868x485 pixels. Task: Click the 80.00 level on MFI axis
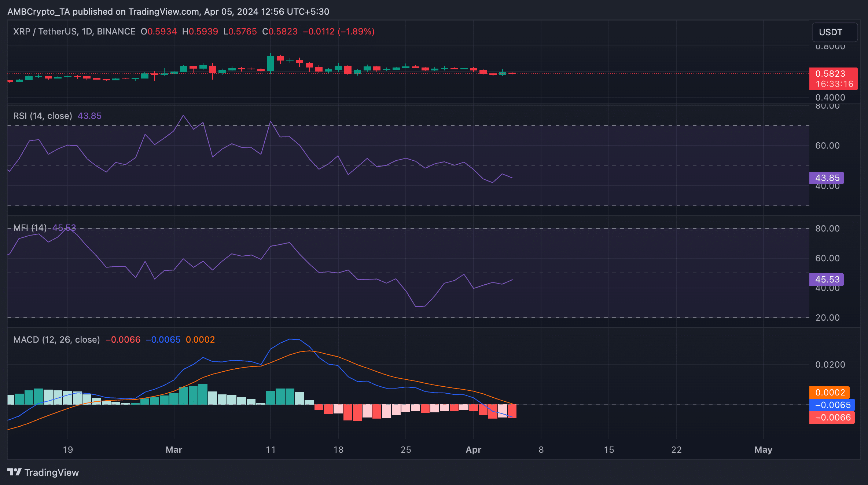click(827, 229)
